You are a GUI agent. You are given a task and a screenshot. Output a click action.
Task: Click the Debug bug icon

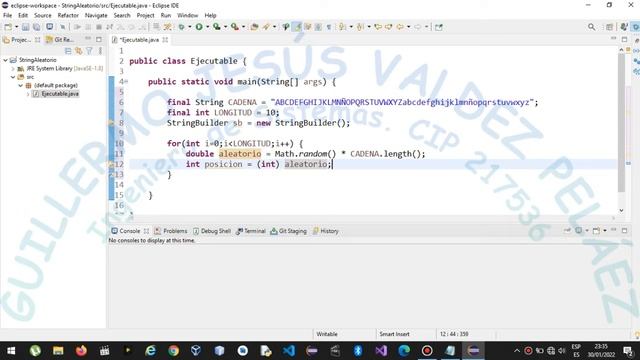(182, 27)
